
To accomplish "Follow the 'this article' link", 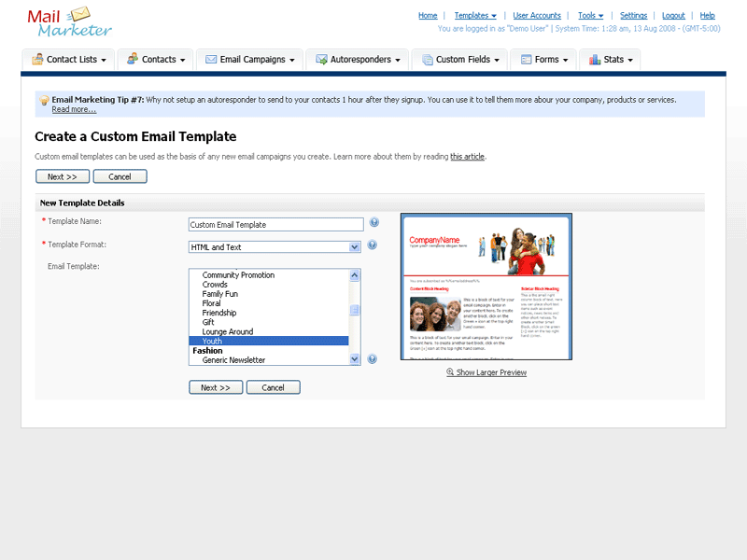I will (x=467, y=157).
